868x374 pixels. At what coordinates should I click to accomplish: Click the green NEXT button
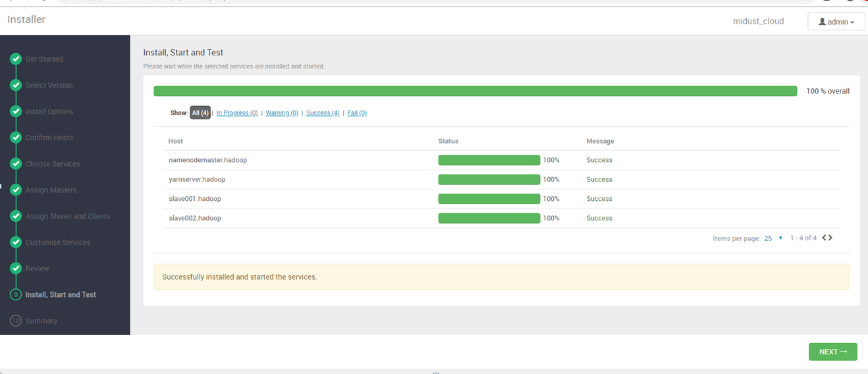click(832, 352)
